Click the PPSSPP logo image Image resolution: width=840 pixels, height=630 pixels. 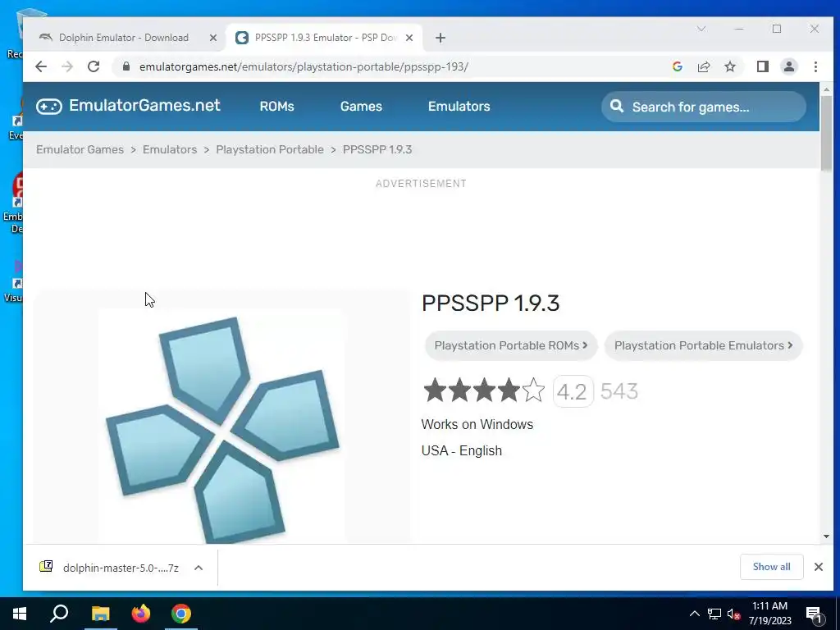tap(222, 428)
